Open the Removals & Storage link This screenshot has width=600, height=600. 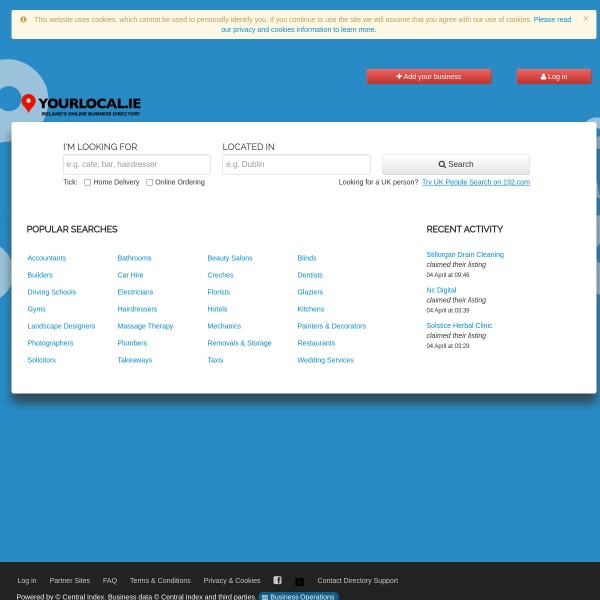click(x=239, y=343)
